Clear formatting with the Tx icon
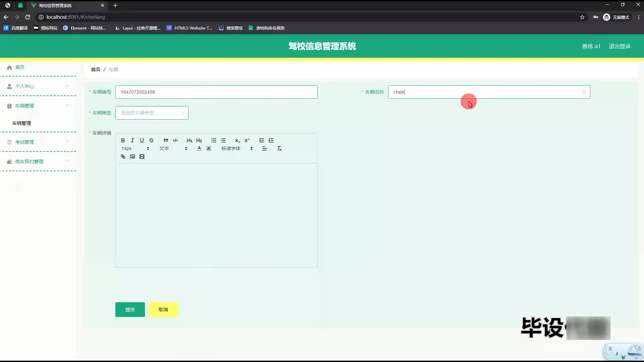644x362 pixels. [x=279, y=148]
